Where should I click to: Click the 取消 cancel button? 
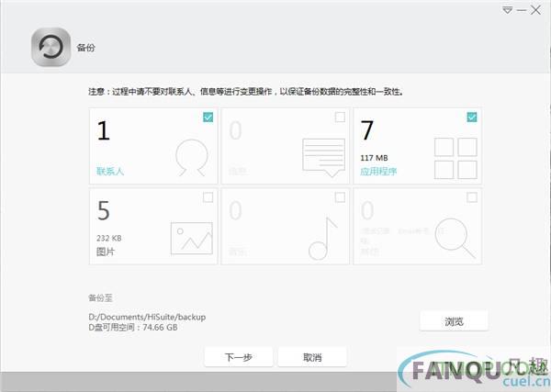[x=312, y=357]
